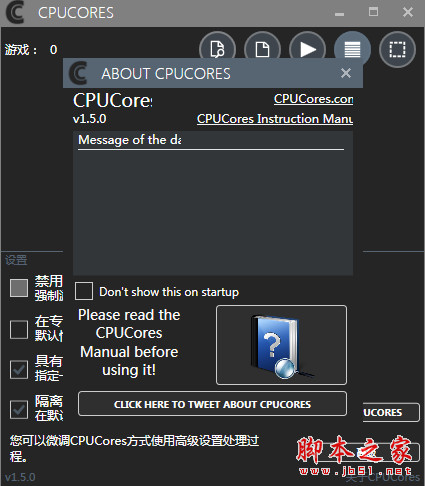This screenshot has width=425, height=486.
Task: Enable Don't show this on startup checkbox
Action: tap(84, 291)
